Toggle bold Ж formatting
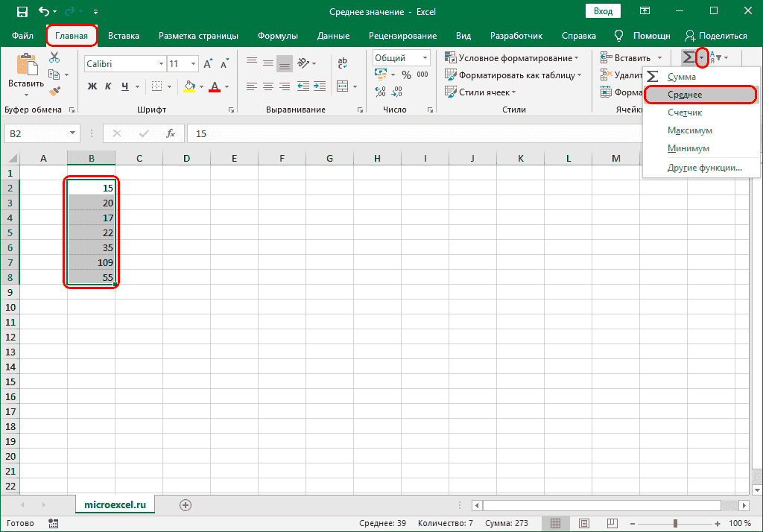 pyautogui.click(x=92, y=86)
